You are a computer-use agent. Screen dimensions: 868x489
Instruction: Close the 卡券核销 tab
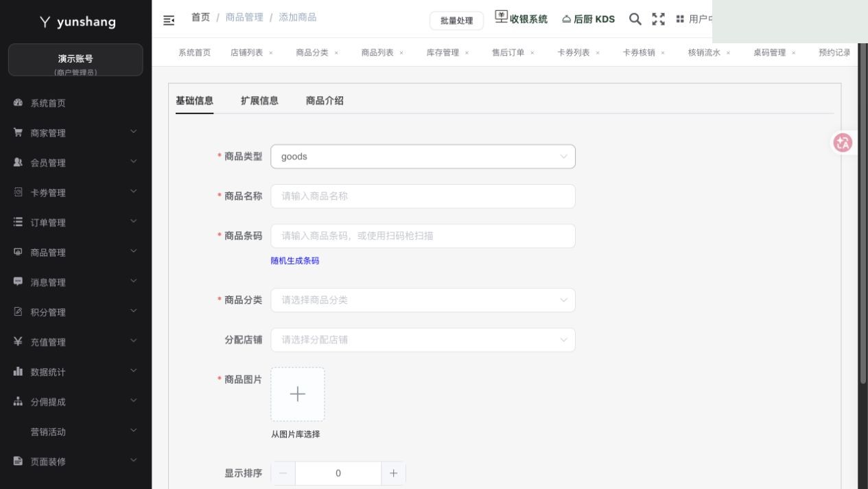pyautogui.click(x=663, y=53)
